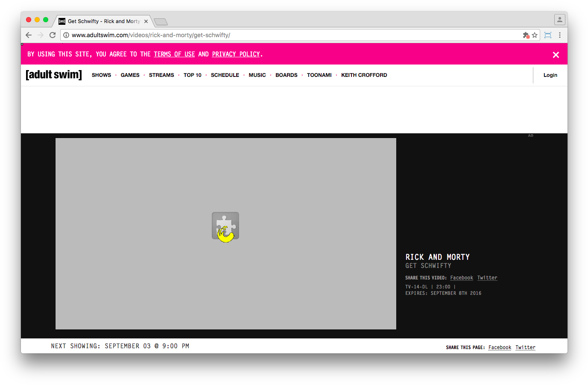
Task: Click the Login button
Action: pos(550,75)
